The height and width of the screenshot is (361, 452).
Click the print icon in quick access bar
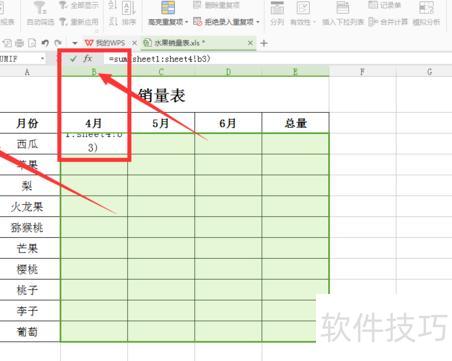point(20,43)
